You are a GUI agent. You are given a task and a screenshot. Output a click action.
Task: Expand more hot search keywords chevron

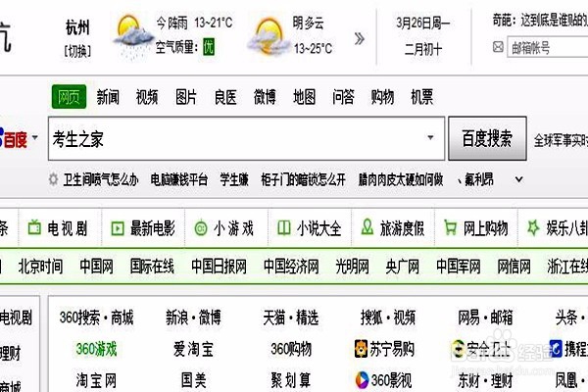click(x=519, y=179)
